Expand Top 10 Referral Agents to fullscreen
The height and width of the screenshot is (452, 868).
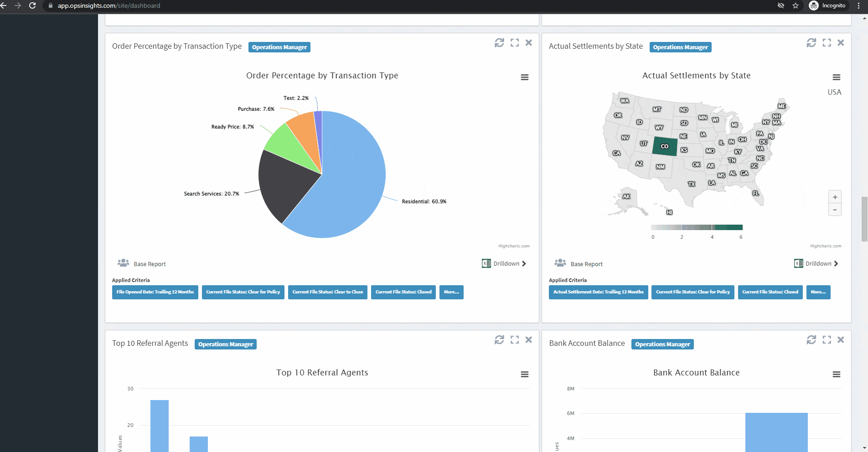click(515, 339)
